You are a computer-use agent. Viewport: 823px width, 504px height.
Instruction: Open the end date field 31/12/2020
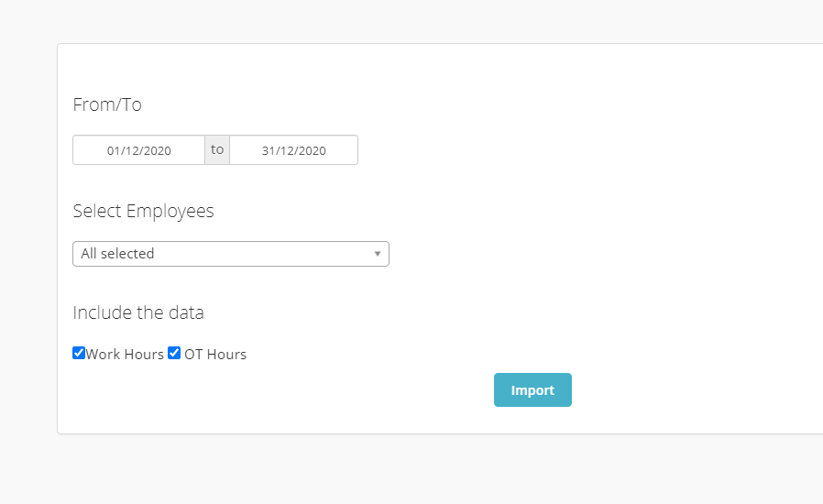[x=294, y=150]
